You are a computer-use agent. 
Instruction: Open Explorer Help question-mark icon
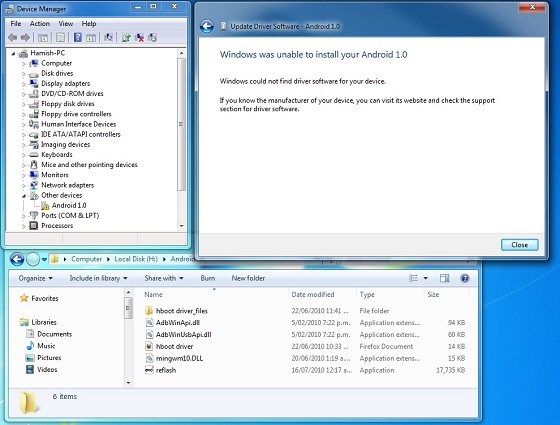pos(465,278)
